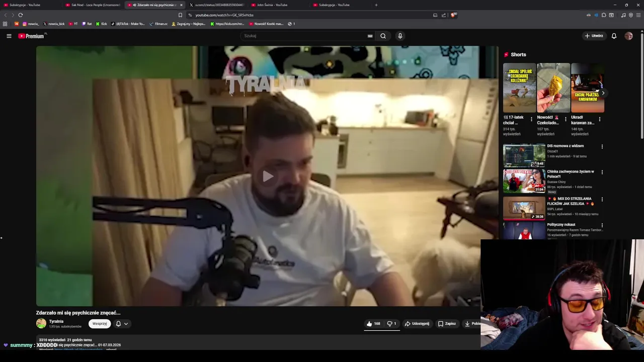
Task: Go to YouTube Premium home logo
Action: pos(31,36)
